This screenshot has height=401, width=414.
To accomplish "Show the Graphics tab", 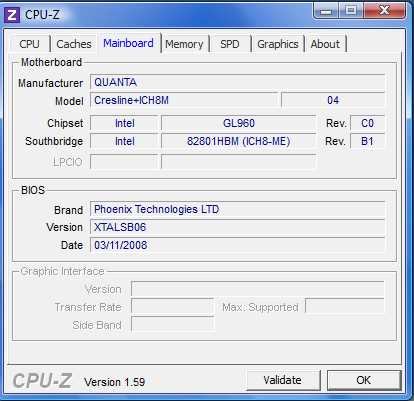I will (x=278, y=44).
